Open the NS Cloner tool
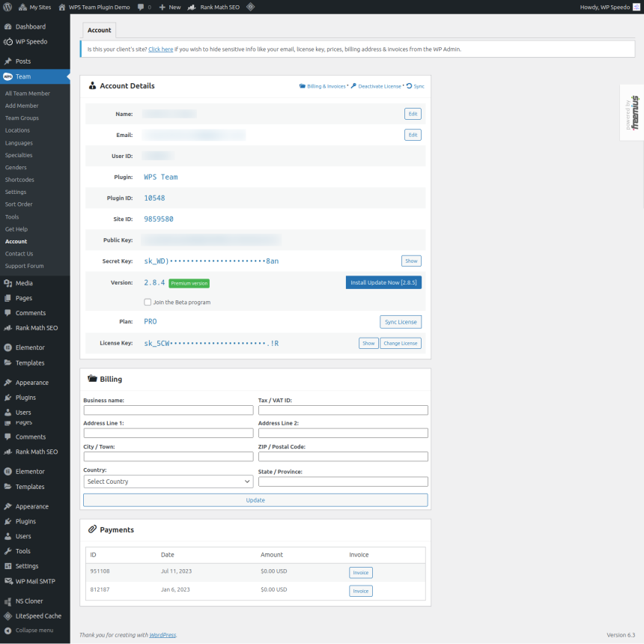 click(x=27, y=601)
